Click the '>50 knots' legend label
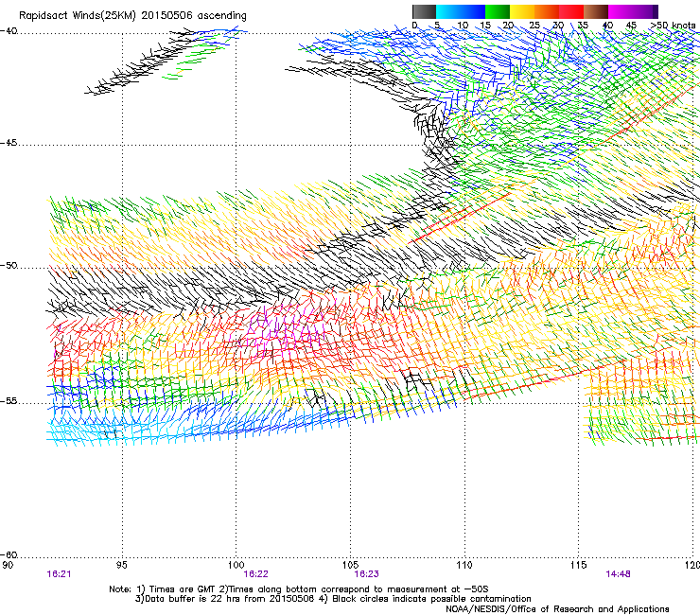 673,25
